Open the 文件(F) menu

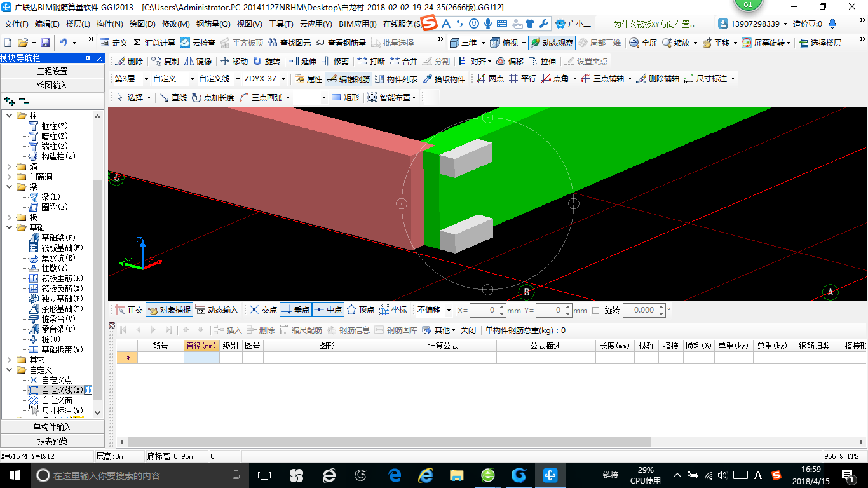pyautogui.click(x=17, y=24)
